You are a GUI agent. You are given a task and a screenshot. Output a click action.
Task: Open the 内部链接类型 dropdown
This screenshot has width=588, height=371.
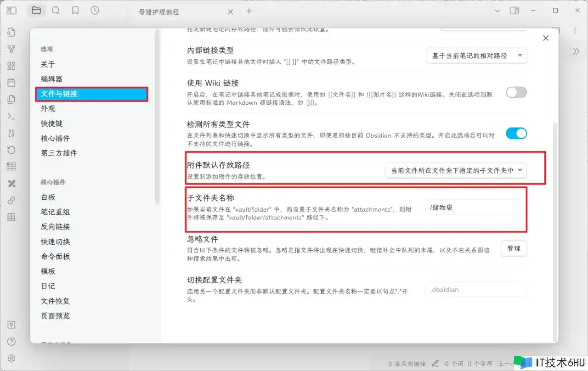click(x=476, y=56)
